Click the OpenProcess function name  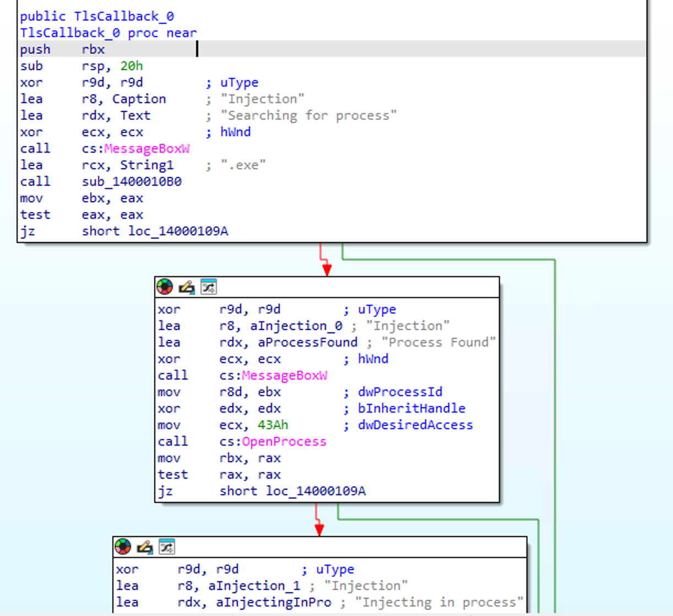[x=284, y=441]
